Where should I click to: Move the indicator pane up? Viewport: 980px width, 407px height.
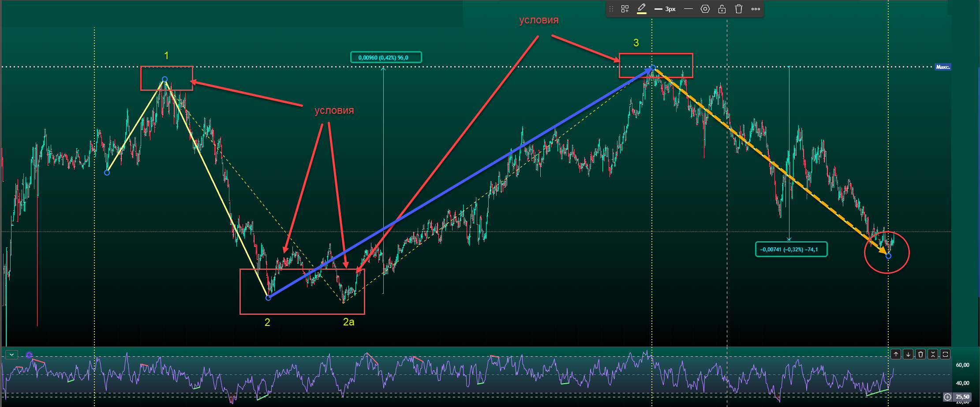896,354
